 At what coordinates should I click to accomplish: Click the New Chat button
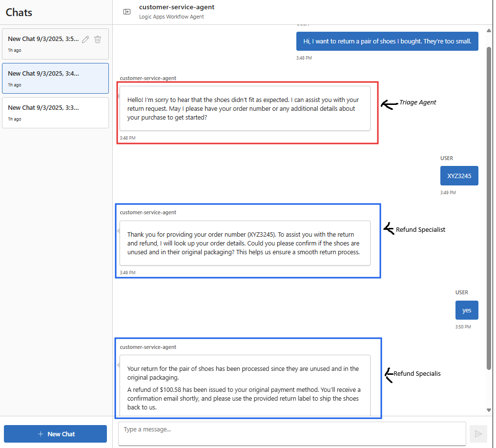click(55, 434)
